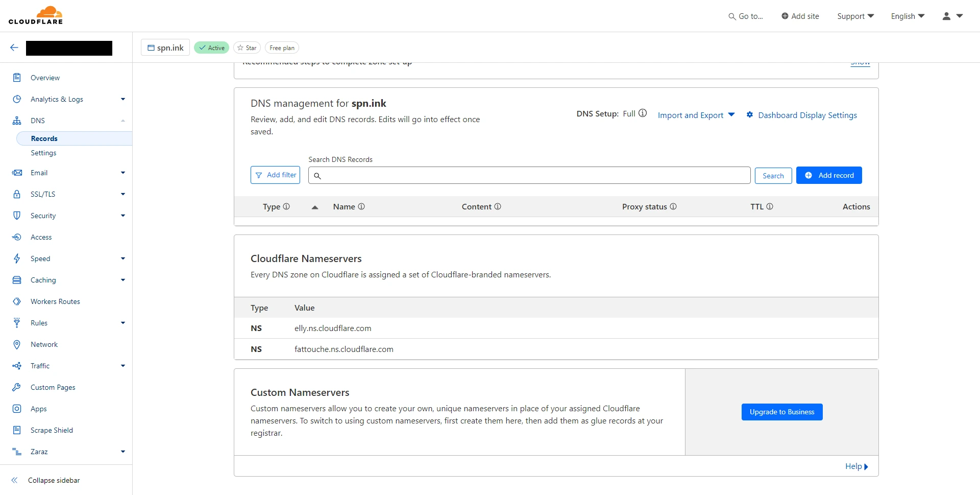The width and height of the screenshot is (980, 495).
Task: Open the Import and Export dropdown
Action: click(696, 115)
